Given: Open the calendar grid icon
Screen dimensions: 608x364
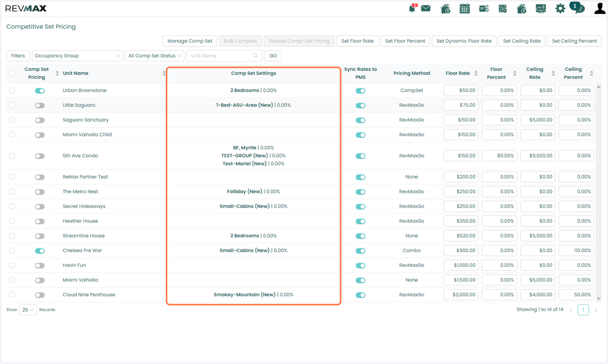Looking at the screenshot, I should coord(465,9).
